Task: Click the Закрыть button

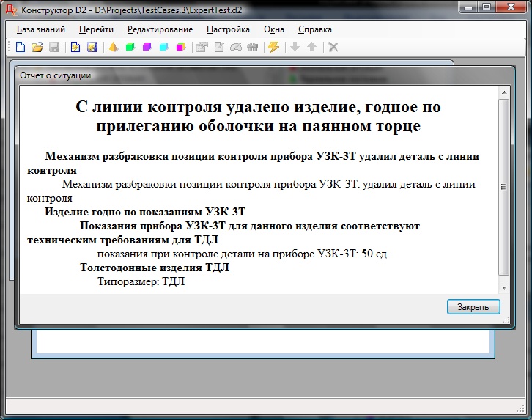Action: [473, 307]
